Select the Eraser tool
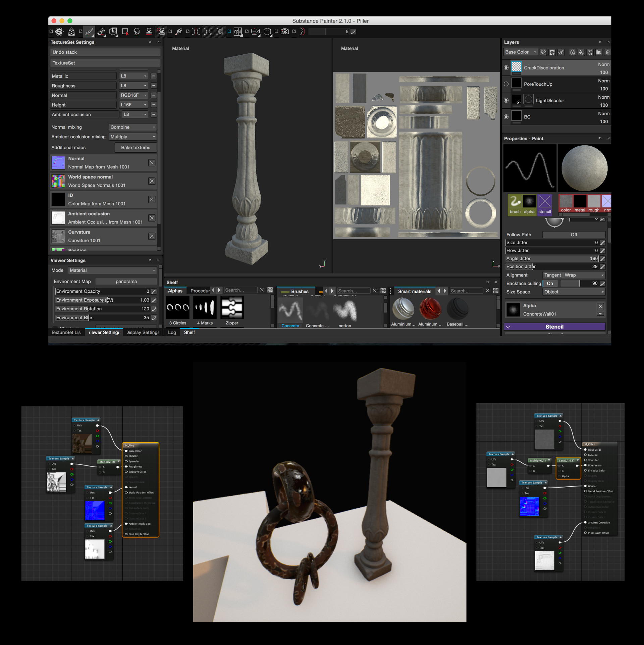The height and width of the screenshot is (645, 644). (102, 32)
